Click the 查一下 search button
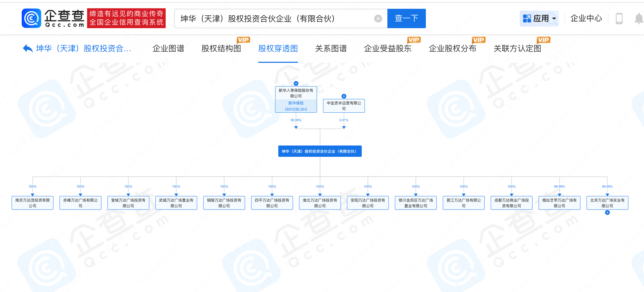The image size is (644, 292). [406, 18]
